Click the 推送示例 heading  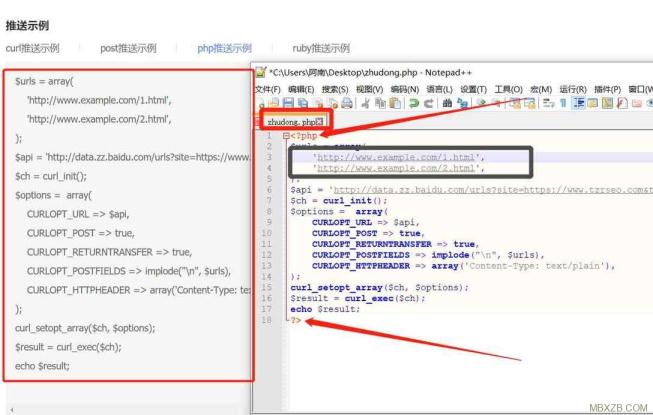[x=27, y=26]
